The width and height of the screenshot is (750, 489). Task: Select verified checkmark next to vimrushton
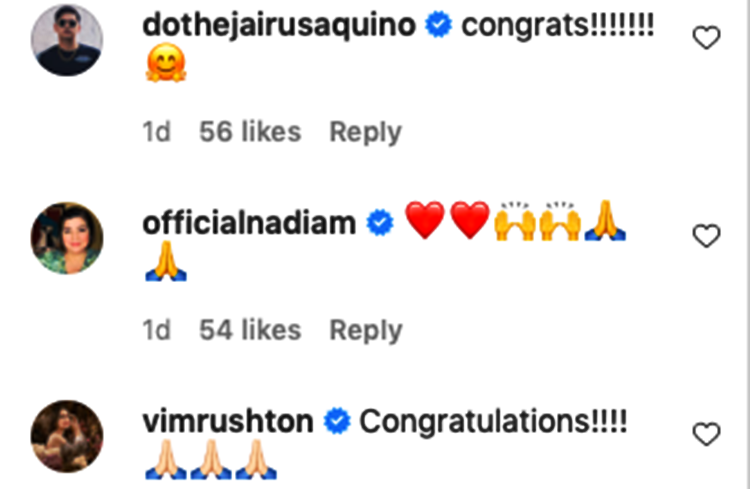(337, 421)
